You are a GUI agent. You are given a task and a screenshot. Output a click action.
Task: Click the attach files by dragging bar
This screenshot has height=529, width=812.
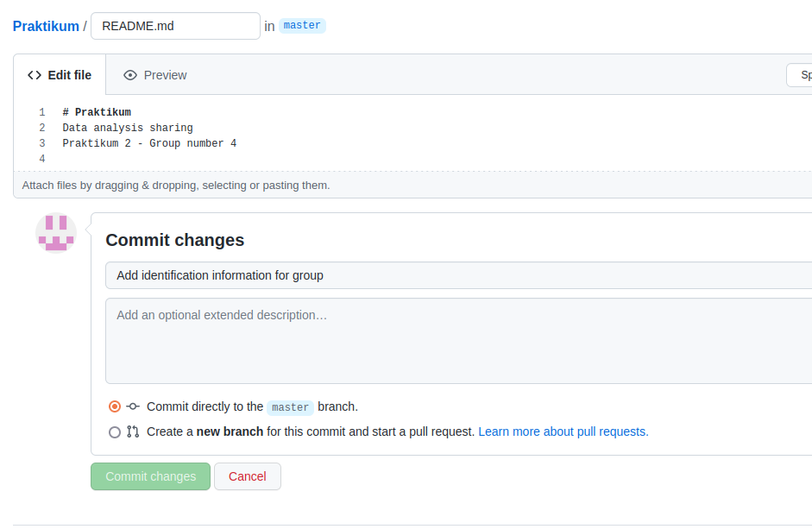coord(412,185)
